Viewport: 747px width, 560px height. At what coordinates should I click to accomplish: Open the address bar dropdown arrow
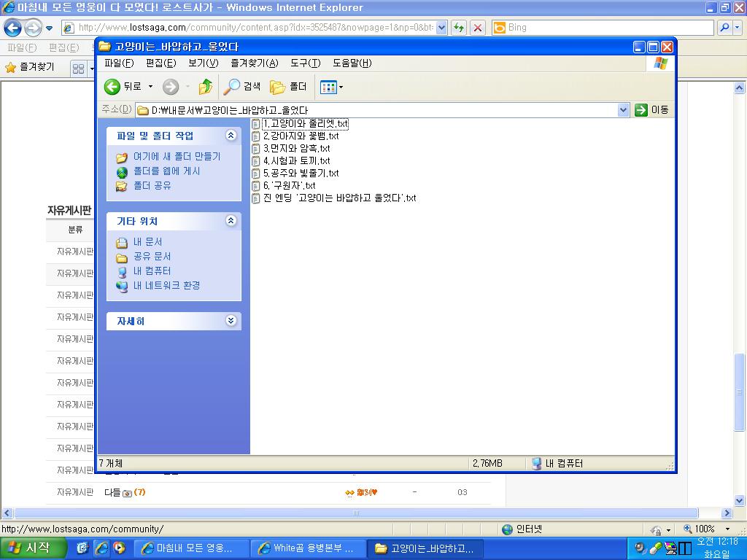click(x=623, y=110)
